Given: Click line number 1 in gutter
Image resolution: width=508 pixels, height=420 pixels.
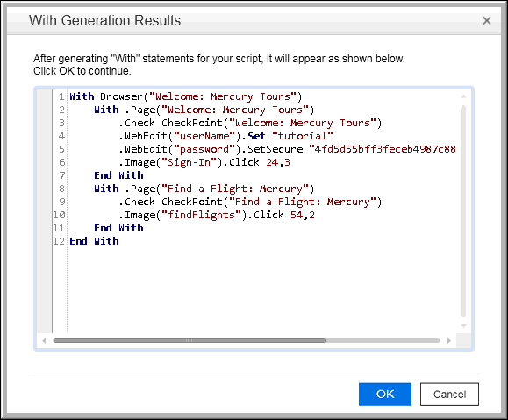Looking at the screenshot, I should point(61,96).
